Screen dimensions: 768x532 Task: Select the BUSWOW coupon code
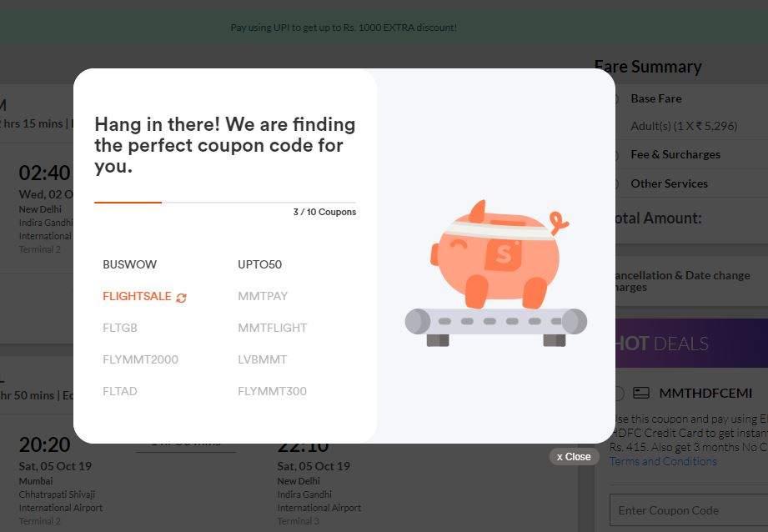(130, 264)
